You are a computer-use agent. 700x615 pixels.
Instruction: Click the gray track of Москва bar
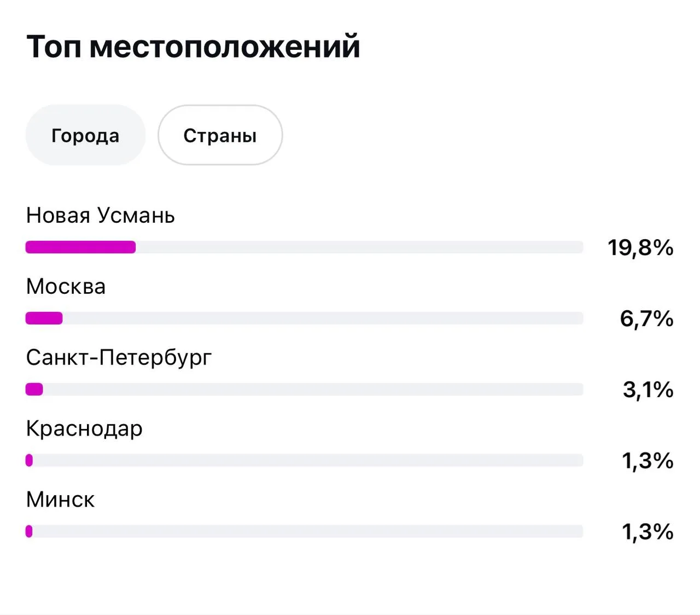coord(323,318)
